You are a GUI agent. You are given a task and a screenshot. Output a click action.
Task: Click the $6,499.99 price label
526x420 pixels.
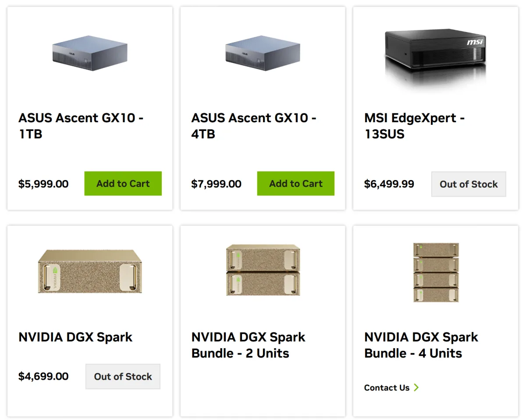389,184
